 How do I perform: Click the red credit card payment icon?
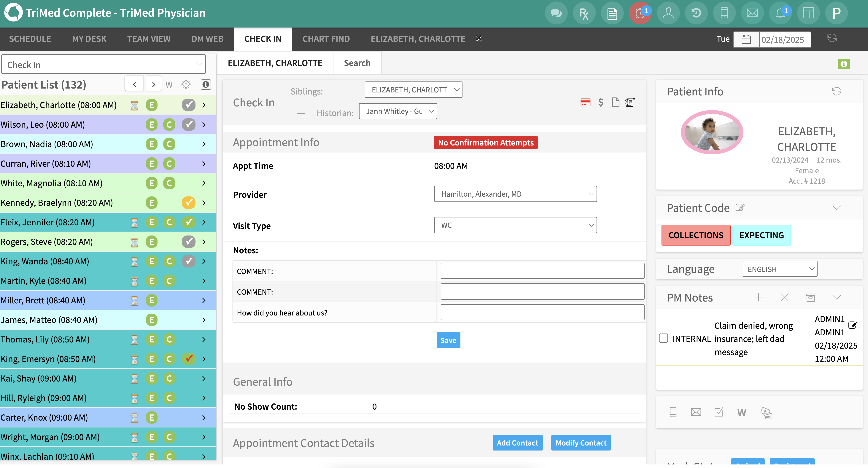[x=586, y=102]
